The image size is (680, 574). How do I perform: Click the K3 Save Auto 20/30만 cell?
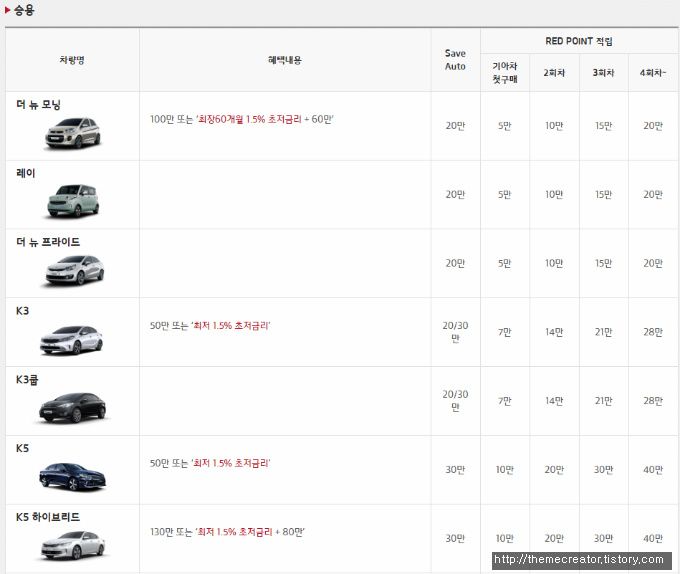tap(455, 332)
